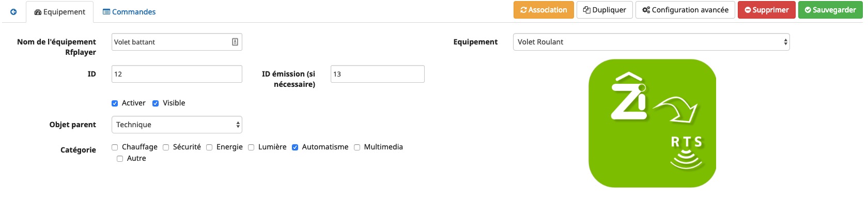Expand the Volet Roulant equipment dropdown
This screenshot has height=197, width=868.
pyautogui.click(x=651, y=42)
